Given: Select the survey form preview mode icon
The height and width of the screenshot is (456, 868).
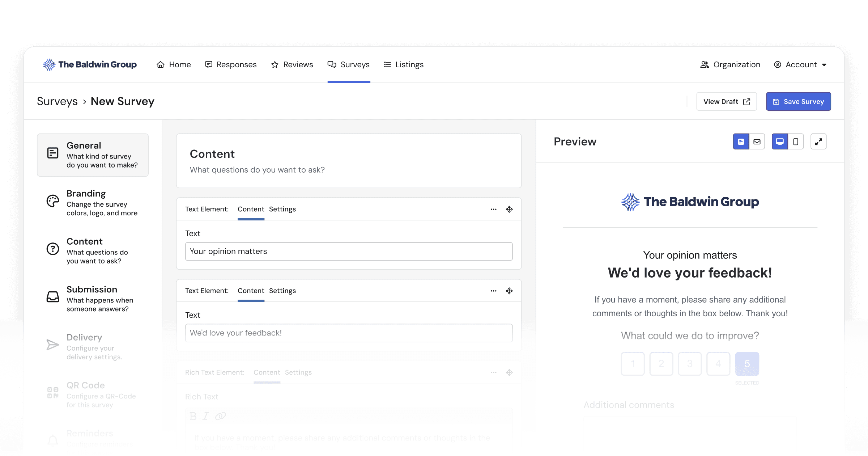Looking at the screenshot, I should (x=741, y=142).
